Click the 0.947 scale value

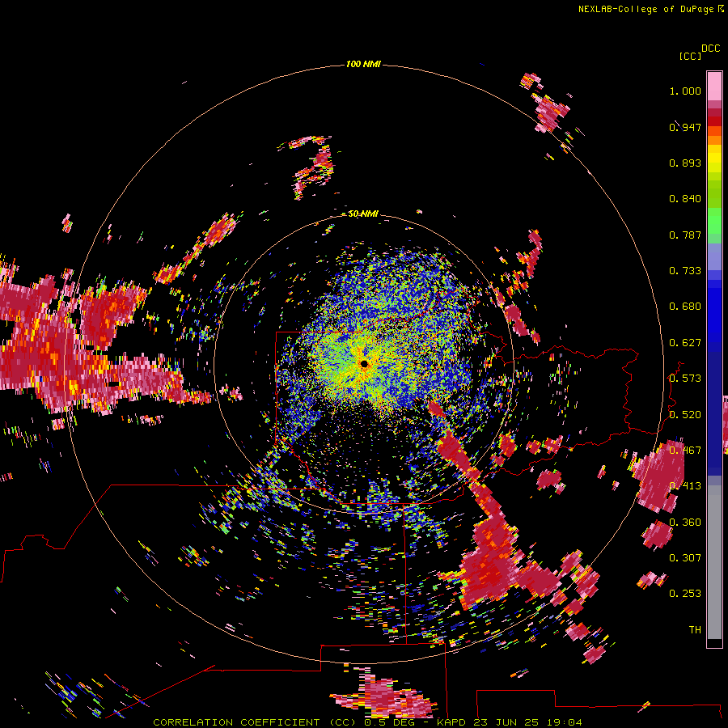(x=685, y=127)
